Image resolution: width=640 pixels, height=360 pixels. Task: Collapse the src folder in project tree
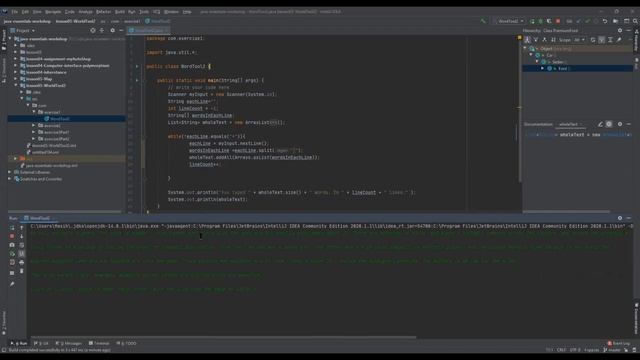[22, 99]
